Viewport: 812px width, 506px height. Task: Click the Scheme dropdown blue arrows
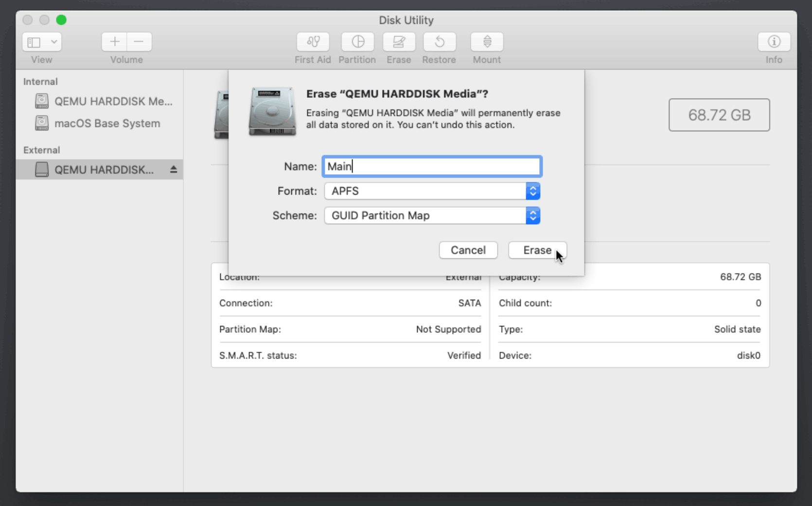533,216
